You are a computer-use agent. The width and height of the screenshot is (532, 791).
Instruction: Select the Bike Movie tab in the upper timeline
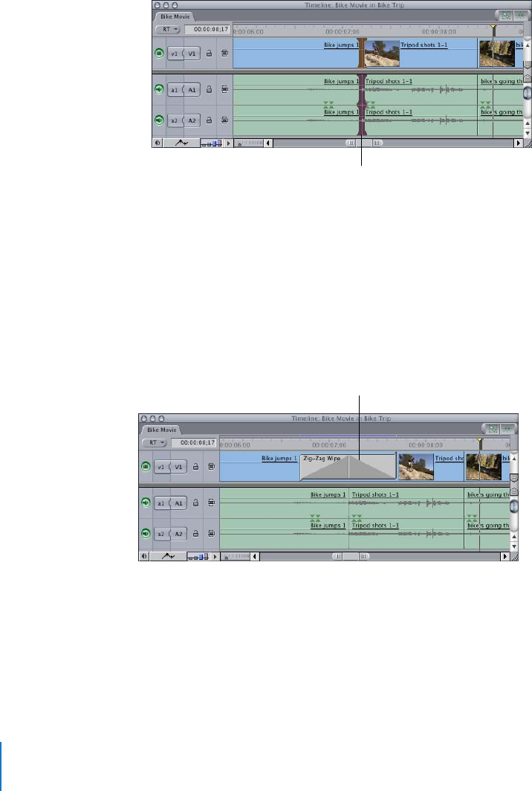coord(174,16)
